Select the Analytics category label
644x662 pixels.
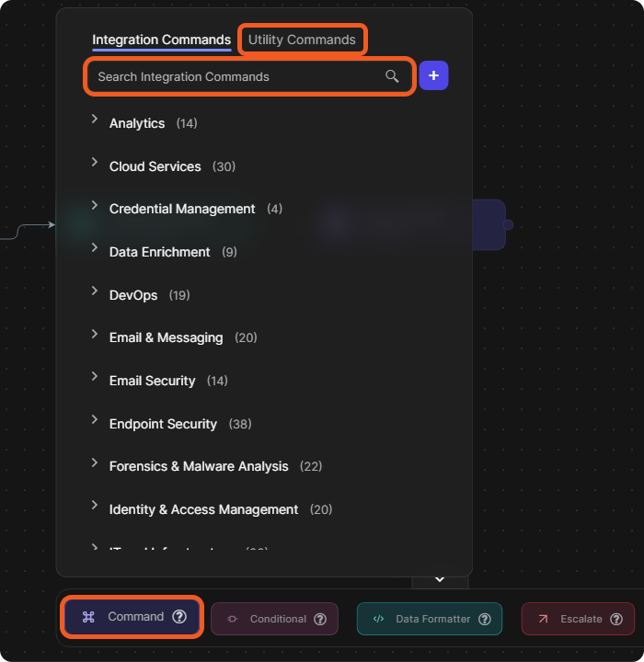tap(137, 123)
